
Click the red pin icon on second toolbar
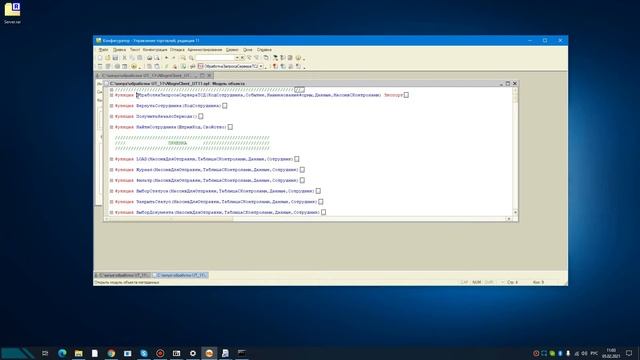click(x=275, y=66)
